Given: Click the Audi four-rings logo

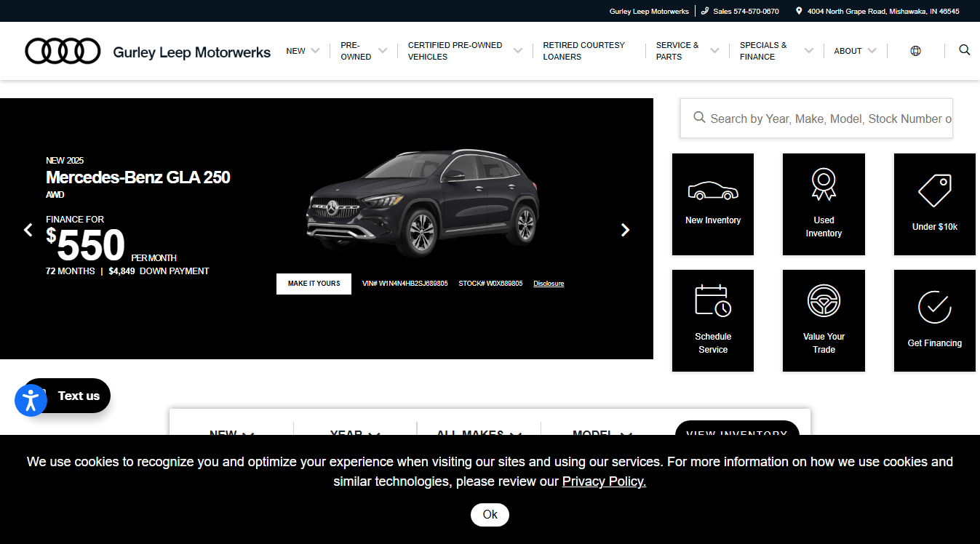Looking at the screenshot, I should (63, 51).
